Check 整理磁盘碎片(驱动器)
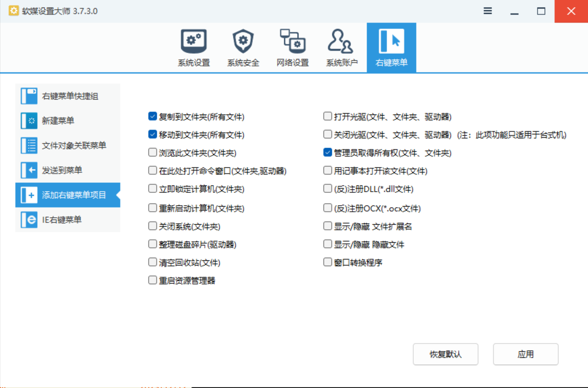The width and height of the screenshot is (588, 388). (x=152, y=244)
